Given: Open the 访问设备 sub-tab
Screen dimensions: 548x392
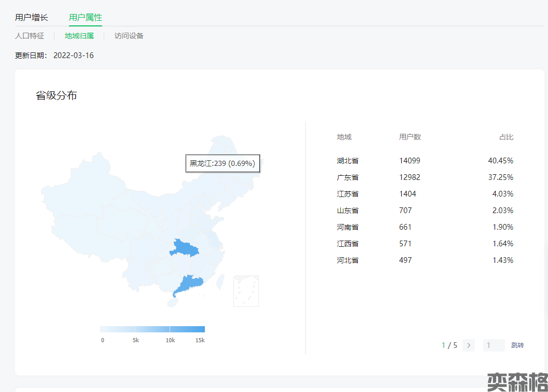Looking at the screenshot, I should (129, 36).
